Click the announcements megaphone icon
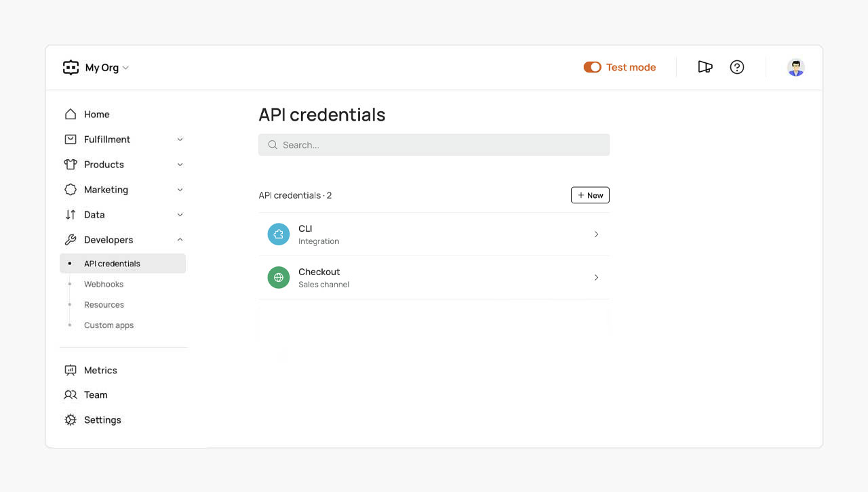 (x=705, y=67)
